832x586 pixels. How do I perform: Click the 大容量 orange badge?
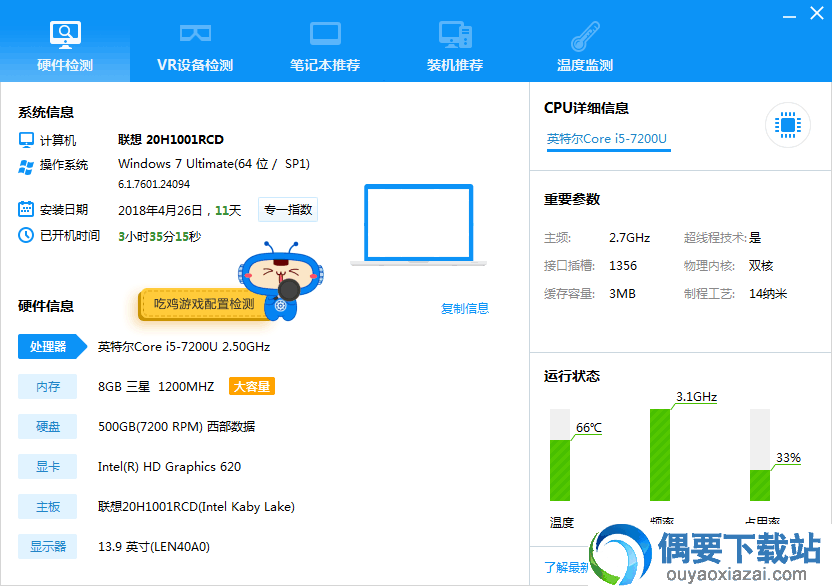(x=252, y=386)
